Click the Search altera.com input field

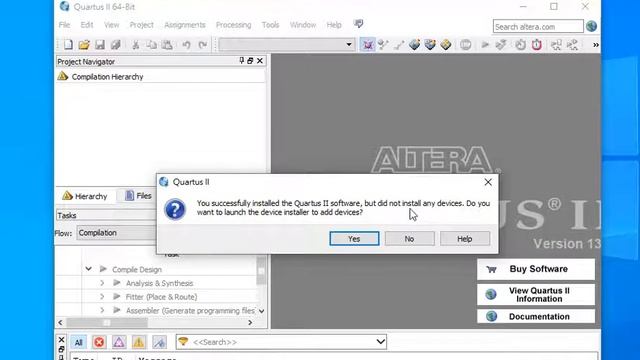pyautogui.click(x=538, y=27)
